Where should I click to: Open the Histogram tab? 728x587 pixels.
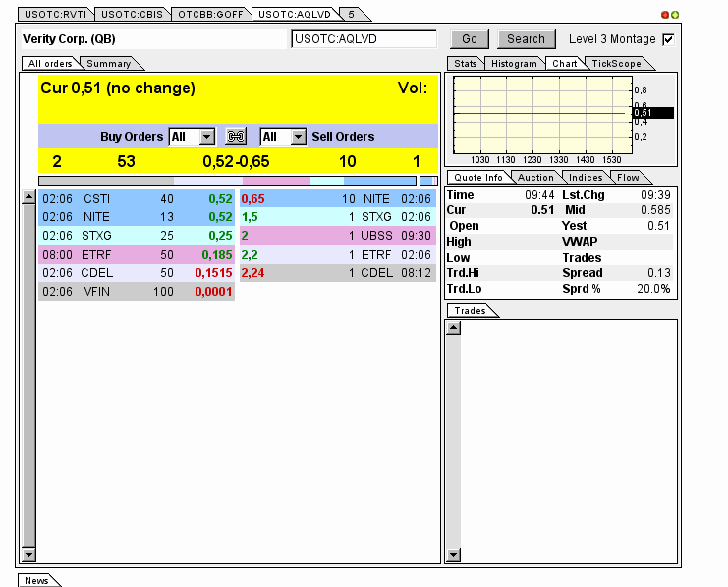[514, 64]
